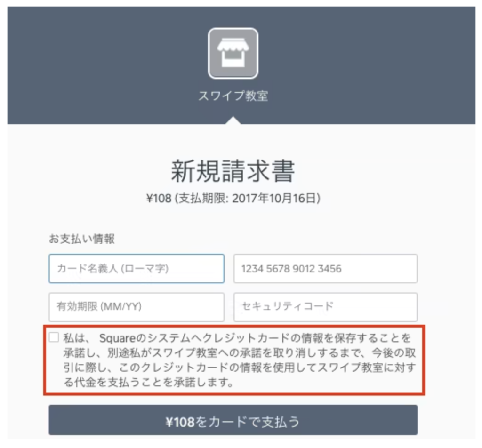Select the 有効期限 (MM/YY) field
The image size is (482, 448).
coord(136,307)
